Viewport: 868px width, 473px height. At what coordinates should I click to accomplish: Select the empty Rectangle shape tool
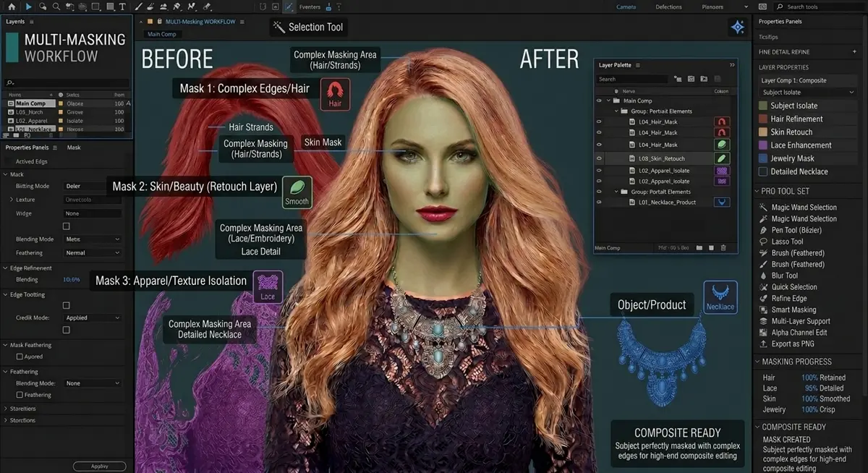(95, 7)
